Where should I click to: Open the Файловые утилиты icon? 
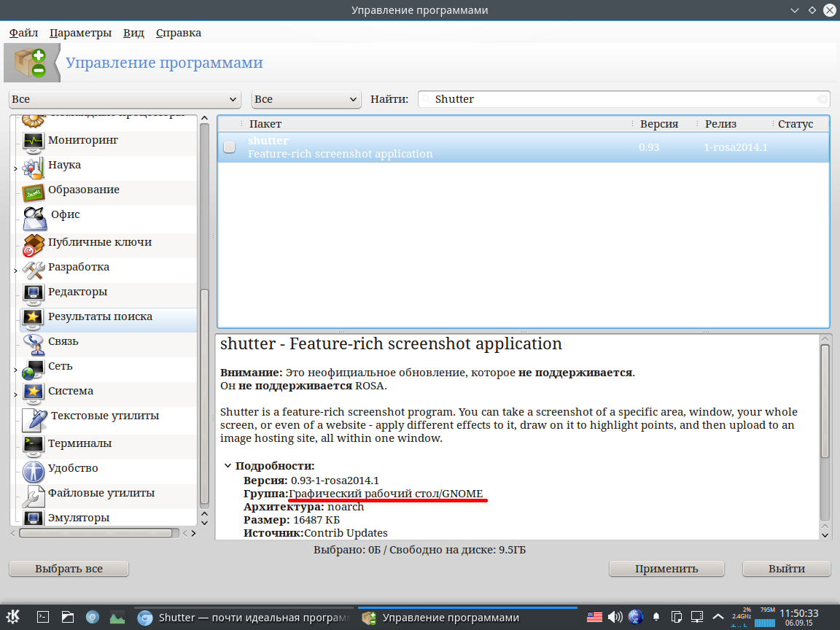[x=34, y=495]
